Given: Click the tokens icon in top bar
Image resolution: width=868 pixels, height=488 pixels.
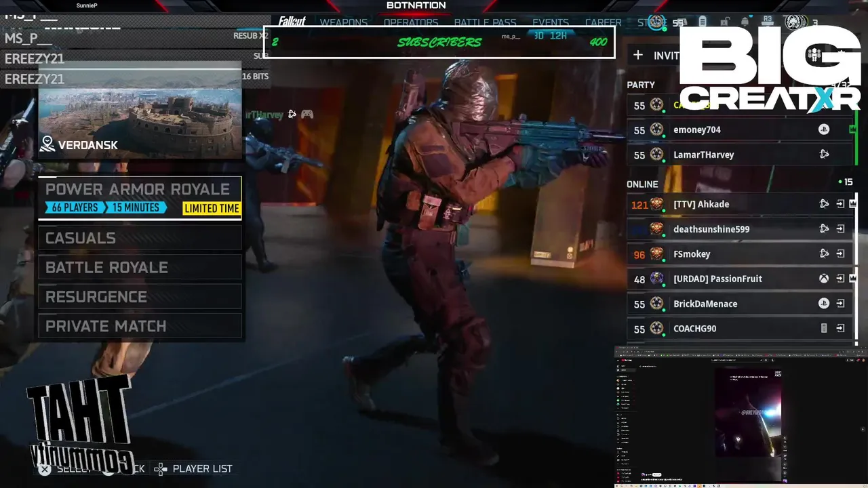Looking at the screenshot, I should pos(703,22).
